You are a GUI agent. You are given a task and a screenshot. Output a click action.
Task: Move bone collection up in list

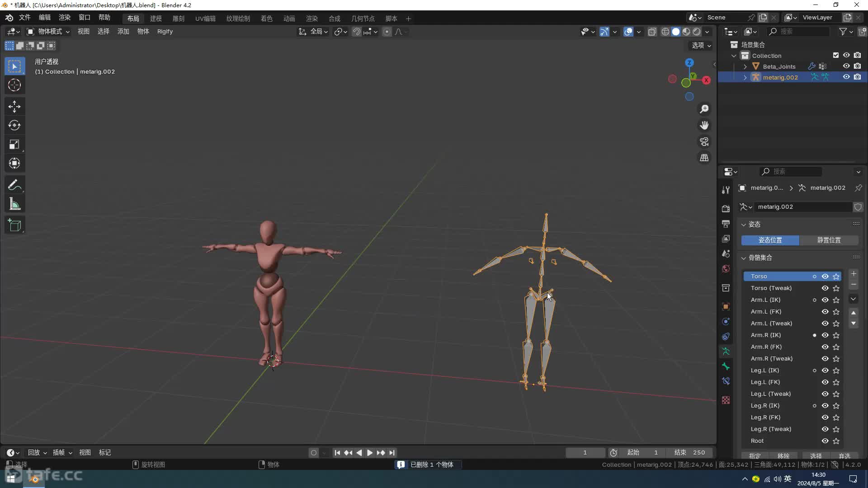point(854,313)
